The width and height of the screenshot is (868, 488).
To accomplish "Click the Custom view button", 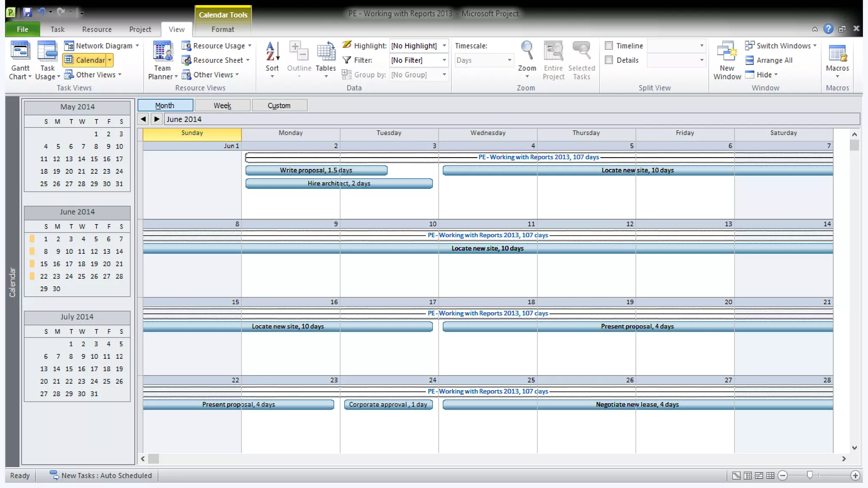I will tap(279, 105).
